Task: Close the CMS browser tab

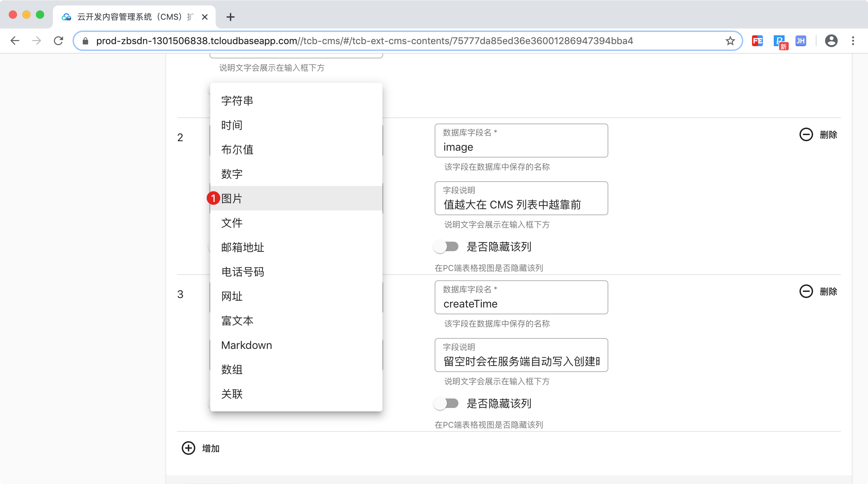Action: pos(205,17)
